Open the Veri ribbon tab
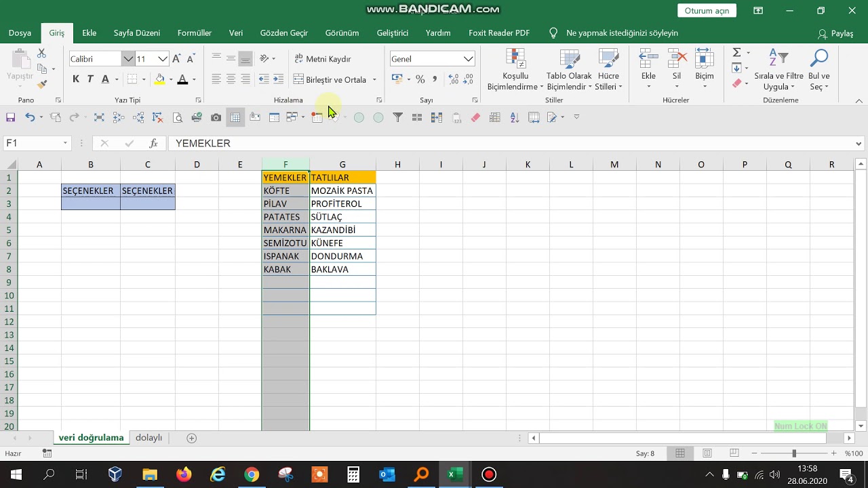Screen dimensions: 868x488 coord(236,33)
